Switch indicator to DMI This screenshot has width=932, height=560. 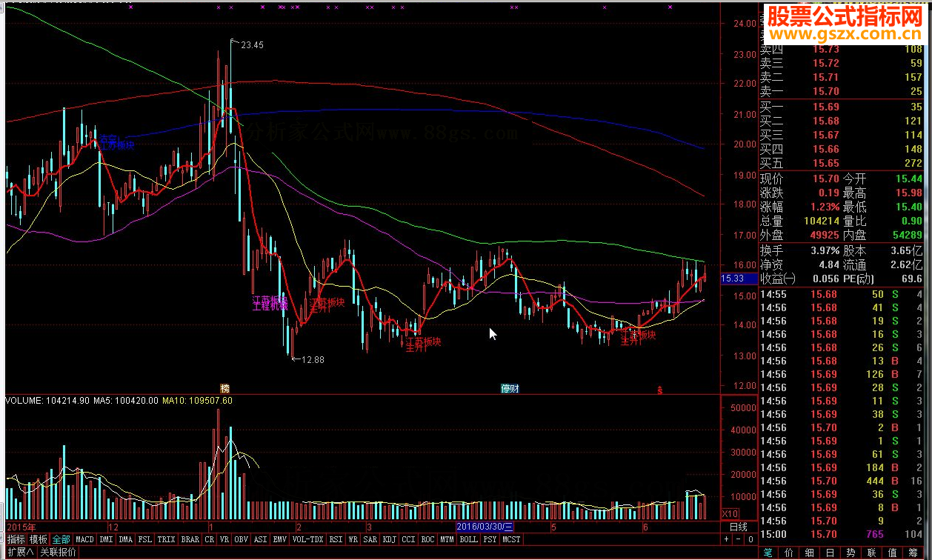pyautogui.click(x=105, y=539)
